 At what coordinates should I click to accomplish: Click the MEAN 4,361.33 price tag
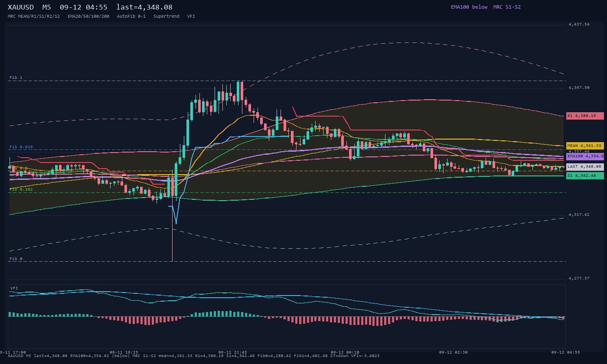(585, 146)
